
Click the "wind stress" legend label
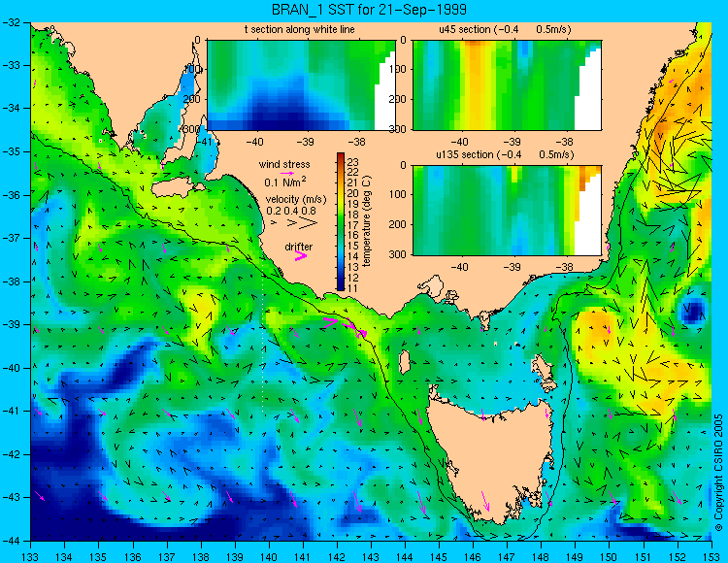[284, 164]
